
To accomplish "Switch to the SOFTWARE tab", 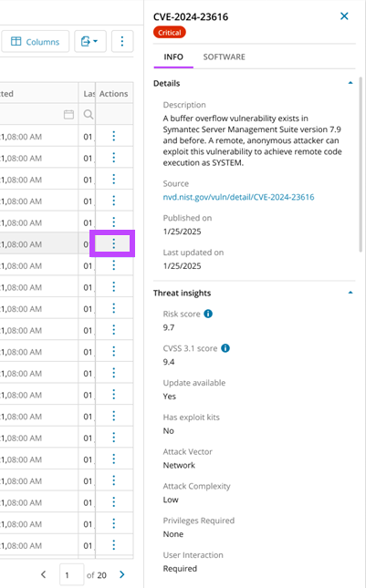I will [x=225, y=57].
